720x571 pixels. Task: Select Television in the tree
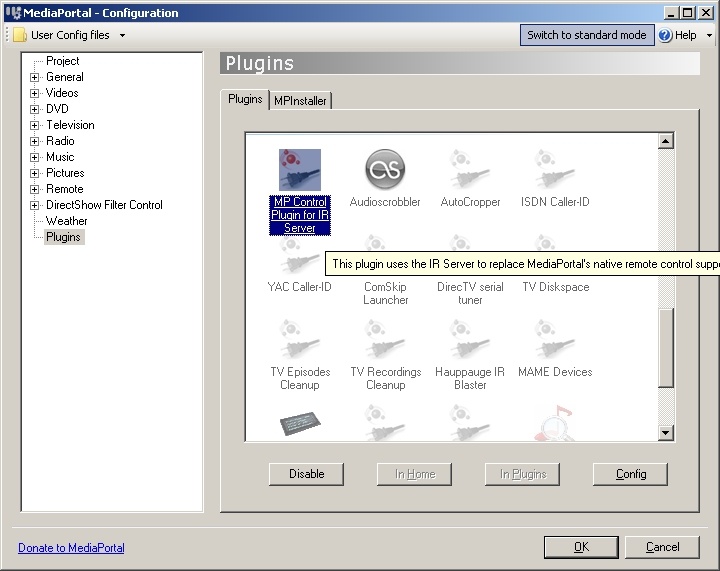(70, 125)
